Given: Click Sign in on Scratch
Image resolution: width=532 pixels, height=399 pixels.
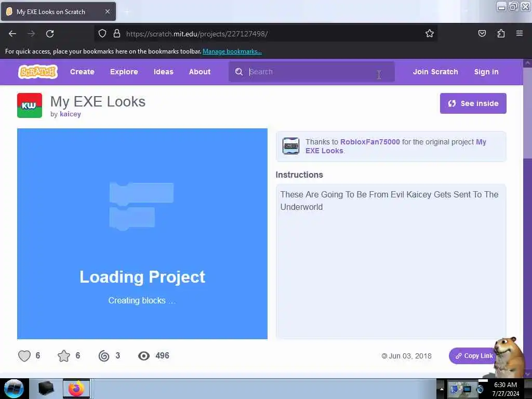Looking at the screenshot, I should point(486,72).
